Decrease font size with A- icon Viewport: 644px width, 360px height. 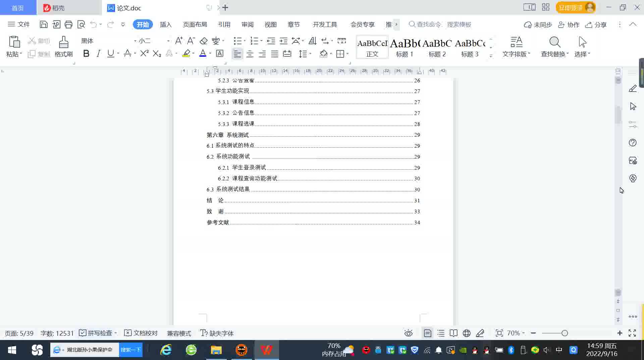pos(191,41)
